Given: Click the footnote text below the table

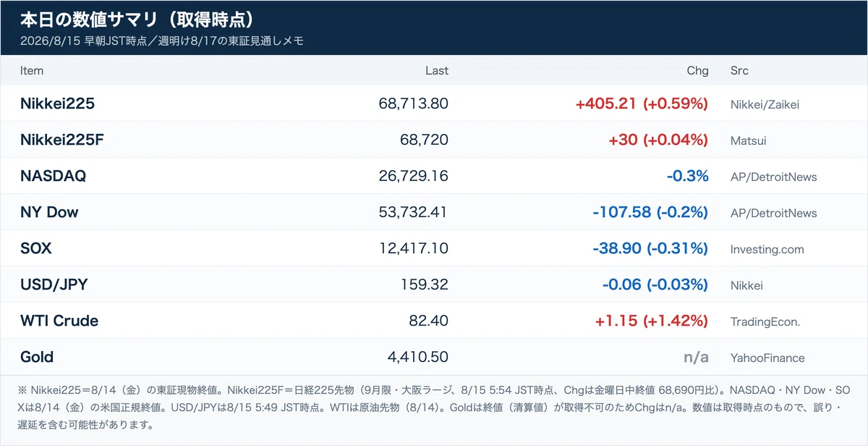Looking at the screenshot, I should point(434,408).
